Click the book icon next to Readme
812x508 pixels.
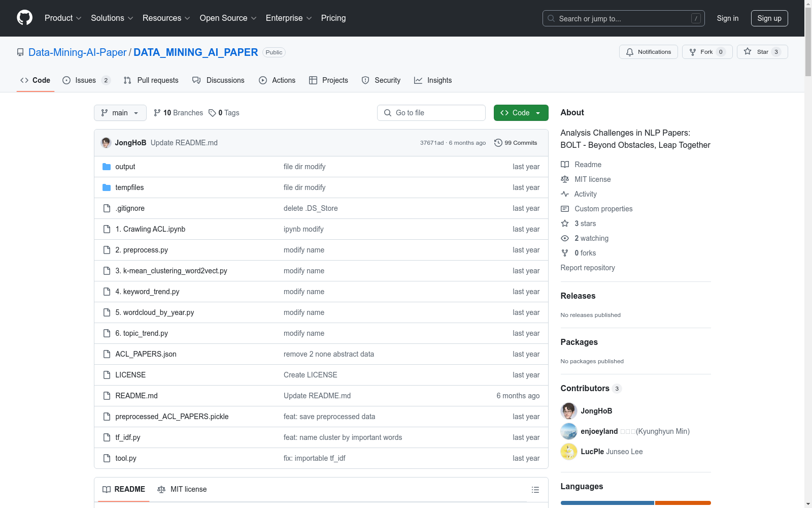point(565,165)
